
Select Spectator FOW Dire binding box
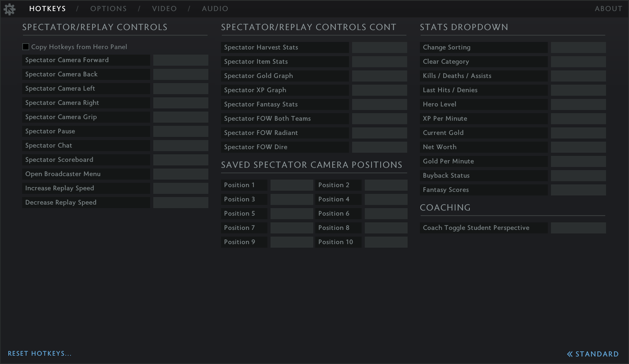pos(379,147)
